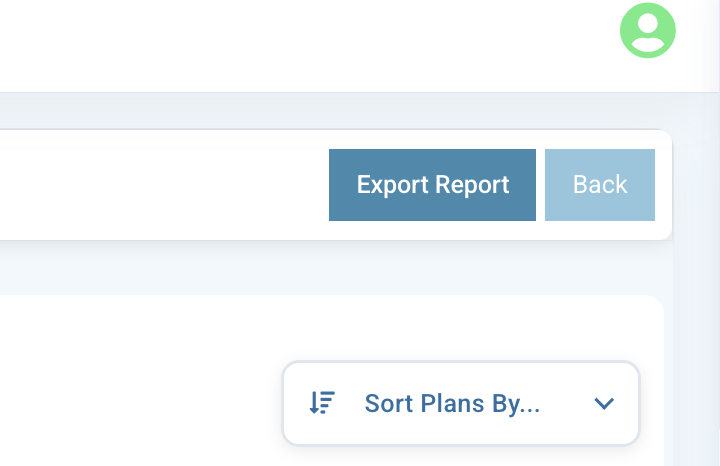
Task: Click the Back button
Action: [x=600, y=185]
